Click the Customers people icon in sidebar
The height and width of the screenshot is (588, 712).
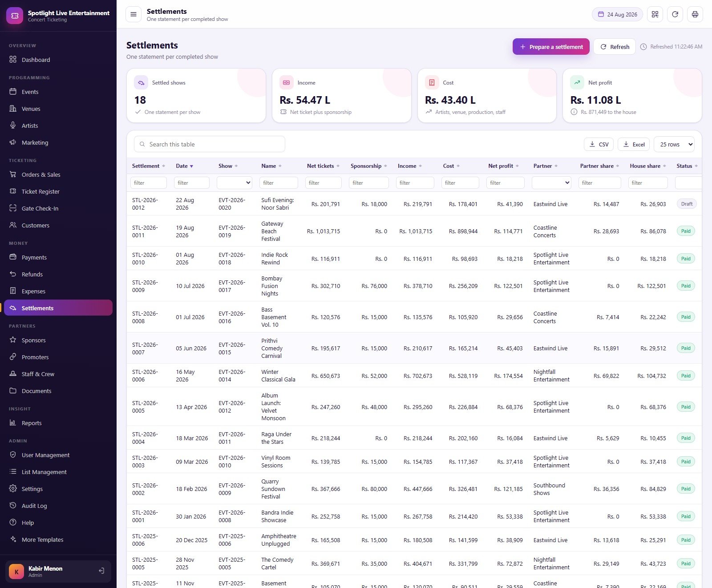point(13,225)
